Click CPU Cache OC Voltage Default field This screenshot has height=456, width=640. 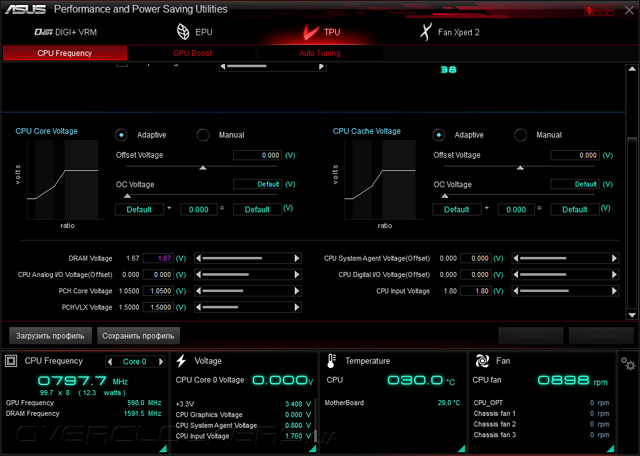click(x=575, y=184)
